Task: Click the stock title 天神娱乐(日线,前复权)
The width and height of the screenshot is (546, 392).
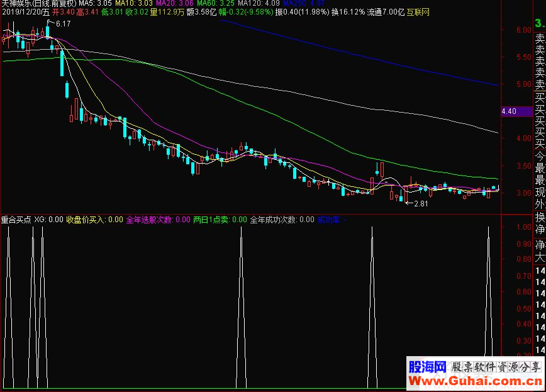Action: tap(38, 3)
